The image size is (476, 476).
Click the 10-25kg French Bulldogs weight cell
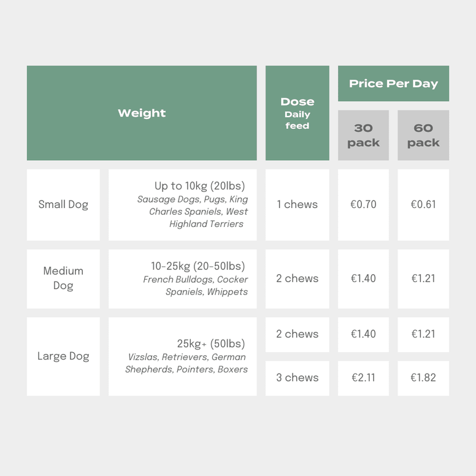[x=183, y=278]
